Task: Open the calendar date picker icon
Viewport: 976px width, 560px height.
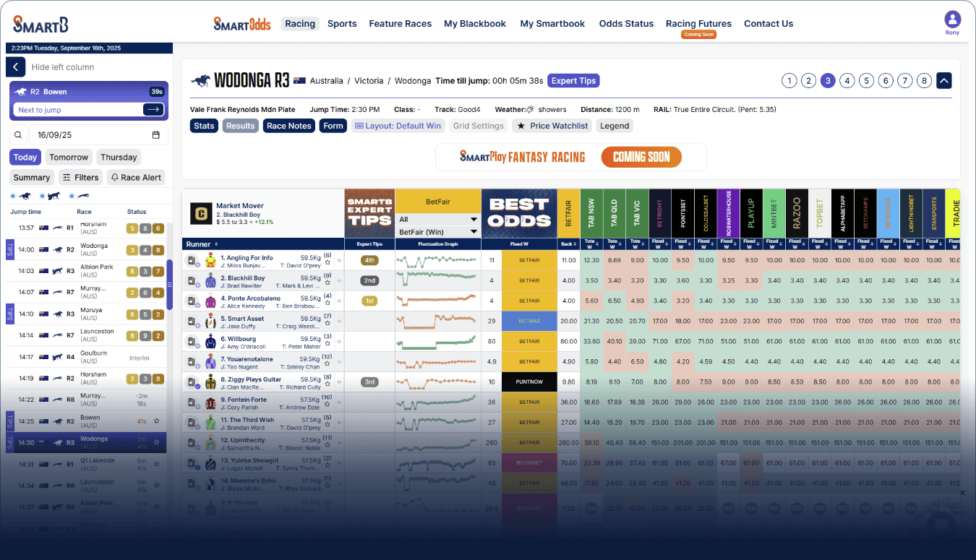Action: click(156, 135)
